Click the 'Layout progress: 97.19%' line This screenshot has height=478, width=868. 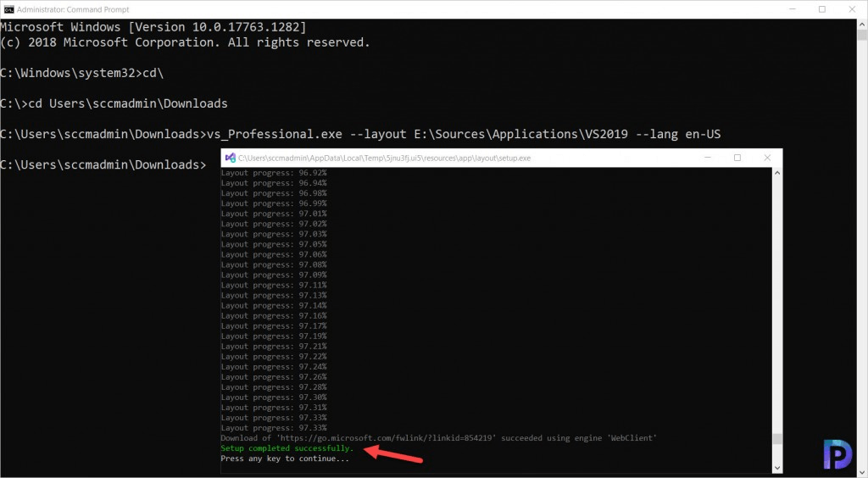[274, 336]
